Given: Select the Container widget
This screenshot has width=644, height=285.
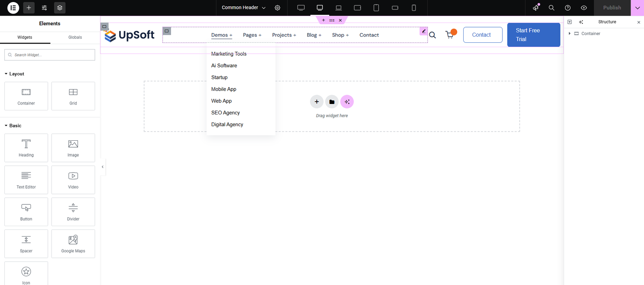Looking at the screenshot, I should click(26, 96).
